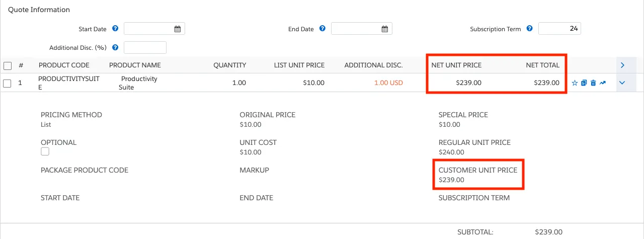Show help tooltip icon beside End Date
The height and width of the screenshot is (239, 644).
(323, 29)
